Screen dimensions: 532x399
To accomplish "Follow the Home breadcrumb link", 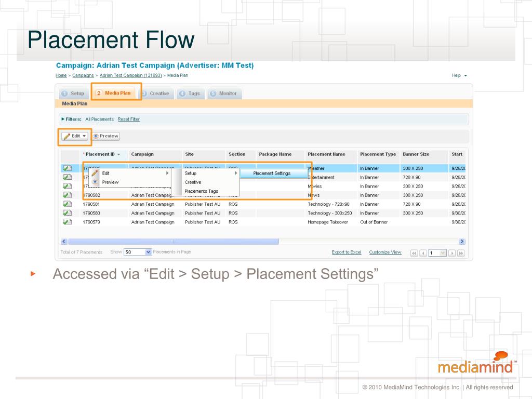I will click(61, 75).
